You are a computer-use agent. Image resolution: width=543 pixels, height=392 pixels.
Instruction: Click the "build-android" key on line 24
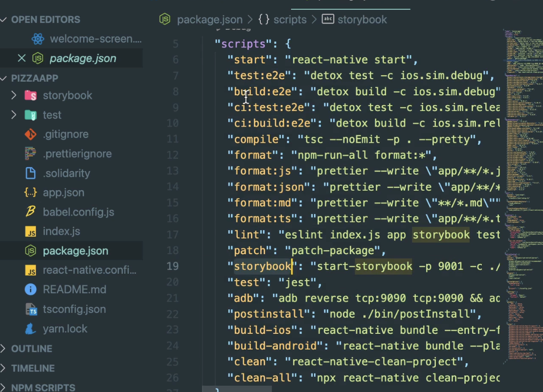pos(275,346)
